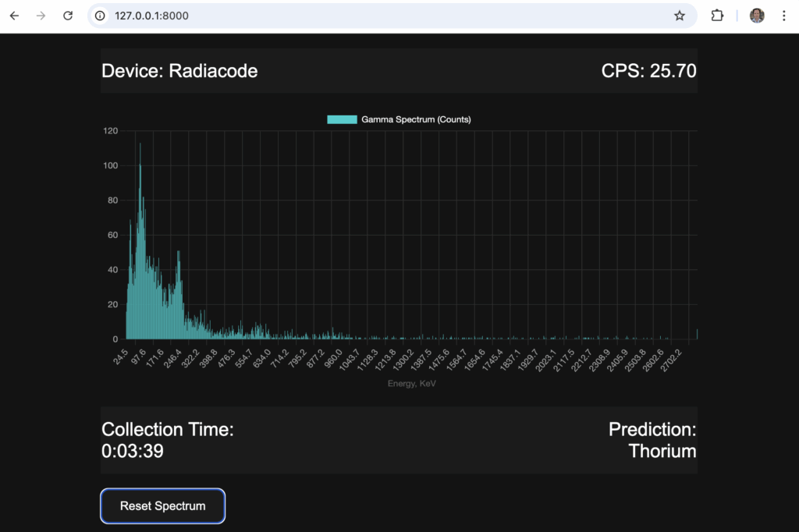Click the browser forward arrow
The height and width of the screenshot is (532, 799).
(41, 16)
